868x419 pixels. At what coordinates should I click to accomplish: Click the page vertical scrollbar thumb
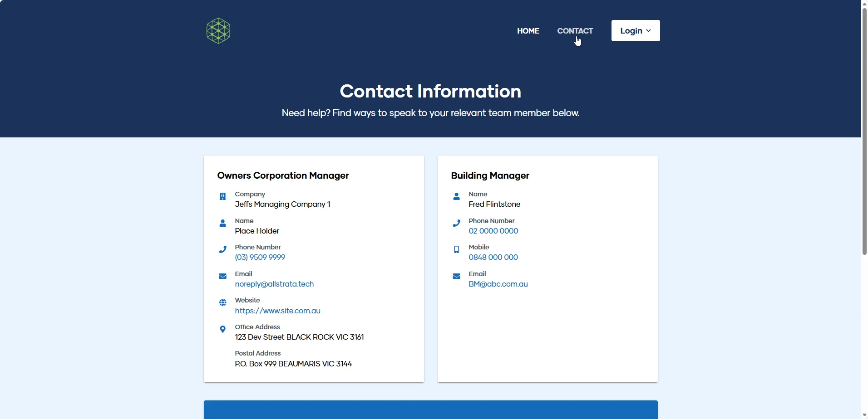864,132
